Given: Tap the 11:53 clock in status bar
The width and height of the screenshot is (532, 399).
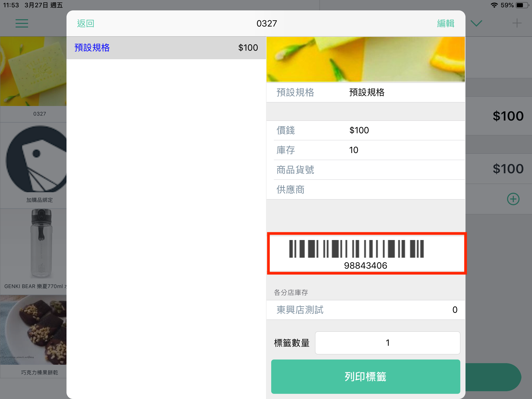Looking at the screenshot, I should click(11, 5).
